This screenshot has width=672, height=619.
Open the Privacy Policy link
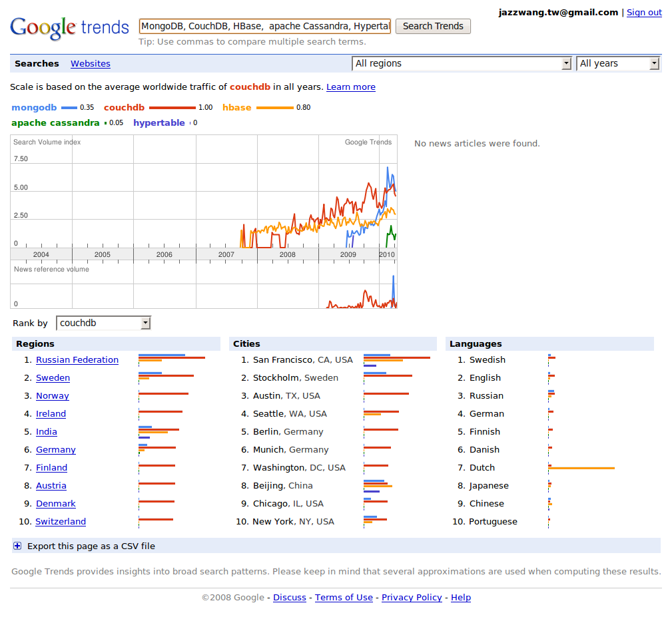pos(412,598)
